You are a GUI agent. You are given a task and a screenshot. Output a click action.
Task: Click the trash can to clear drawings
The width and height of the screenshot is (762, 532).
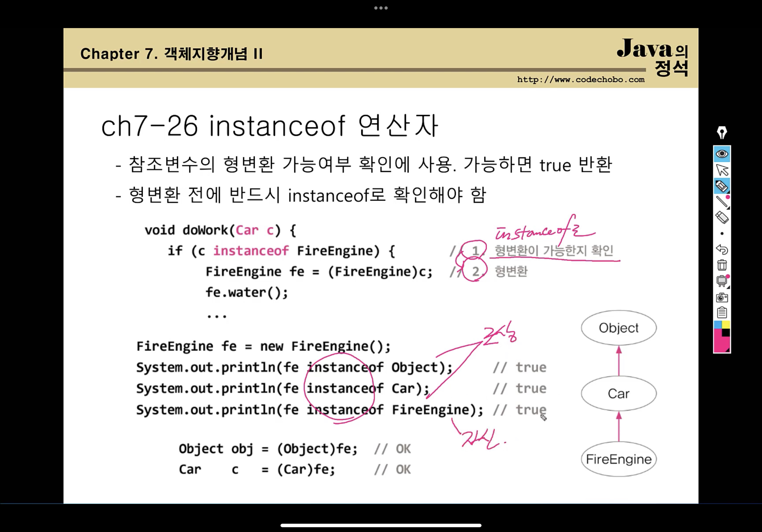click(x=722, y=265)
